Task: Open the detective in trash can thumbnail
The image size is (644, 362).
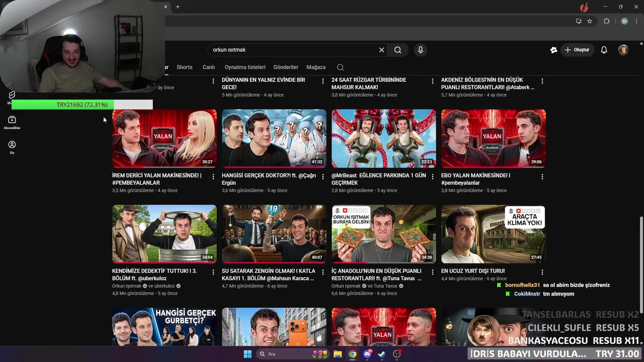Action: (x=165, y=234)
